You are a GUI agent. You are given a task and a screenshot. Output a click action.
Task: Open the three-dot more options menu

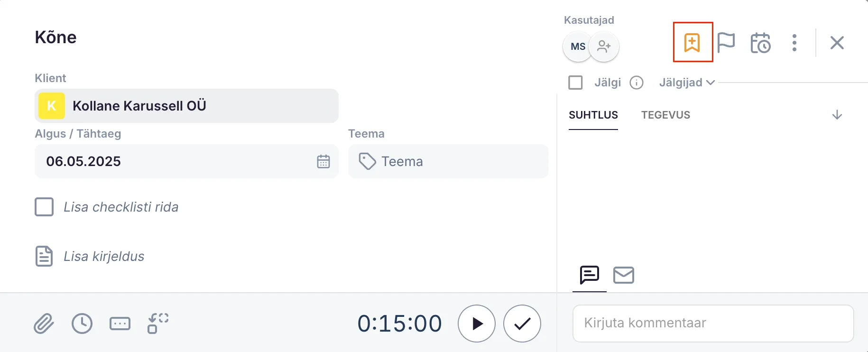794,43
